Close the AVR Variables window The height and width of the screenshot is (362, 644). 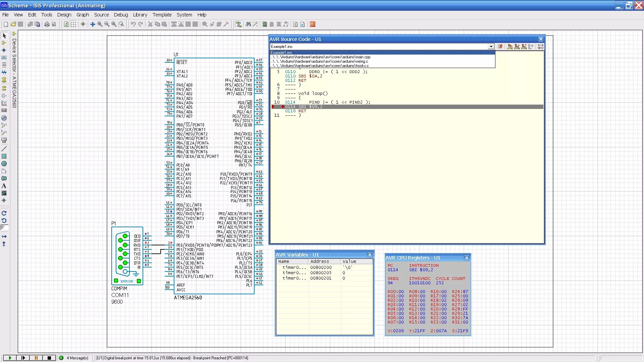pyautogui.click(x=370, y=255)
